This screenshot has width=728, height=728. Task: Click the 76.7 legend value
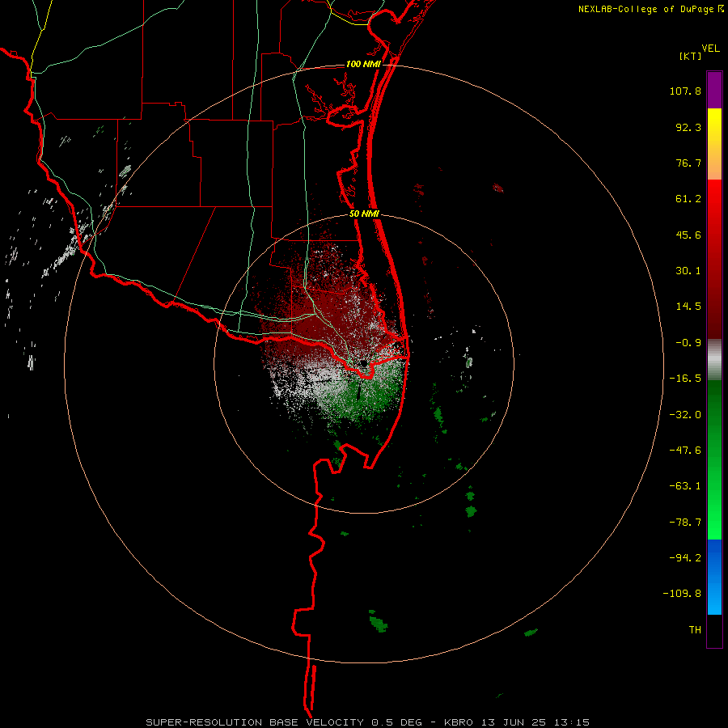(688, 163)
